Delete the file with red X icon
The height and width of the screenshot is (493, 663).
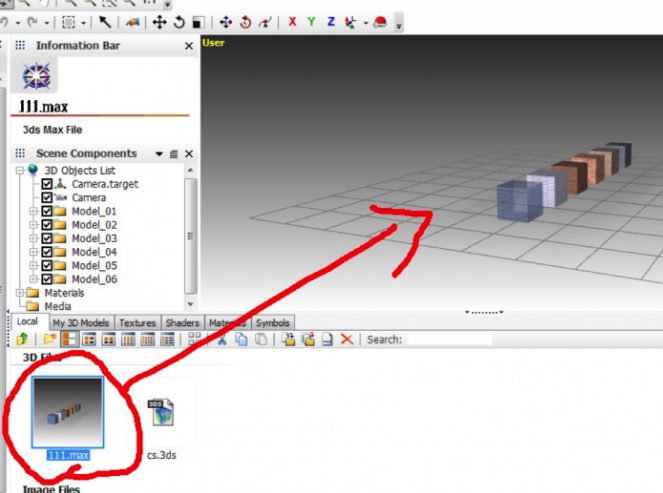click(x=347, y=339)
